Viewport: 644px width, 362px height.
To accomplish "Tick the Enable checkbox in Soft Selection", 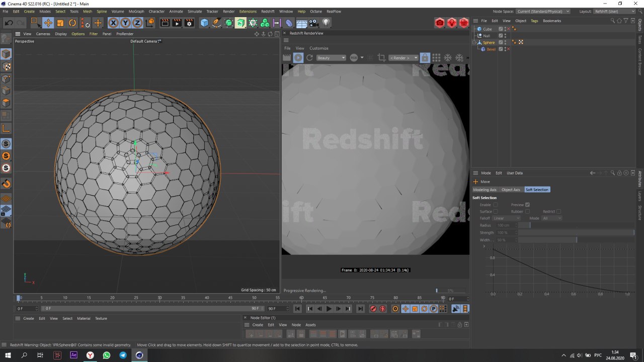I will click(x=496, y=205).
